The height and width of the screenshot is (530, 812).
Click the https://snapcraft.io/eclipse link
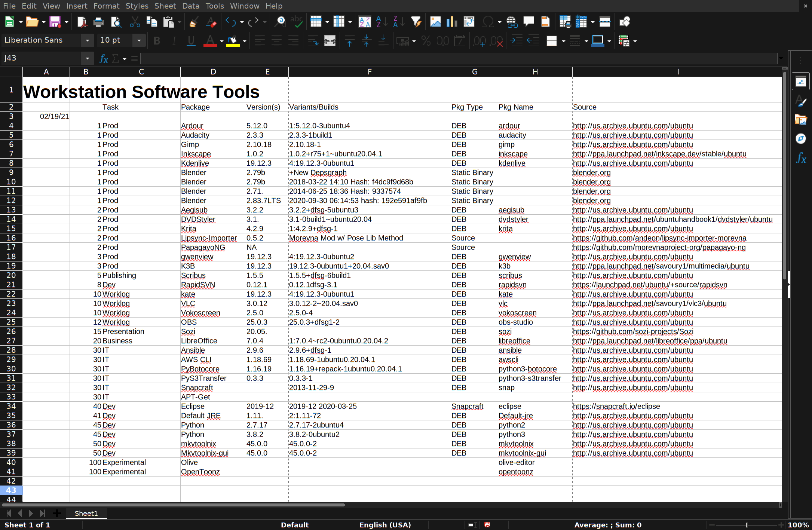click(616, 406)
